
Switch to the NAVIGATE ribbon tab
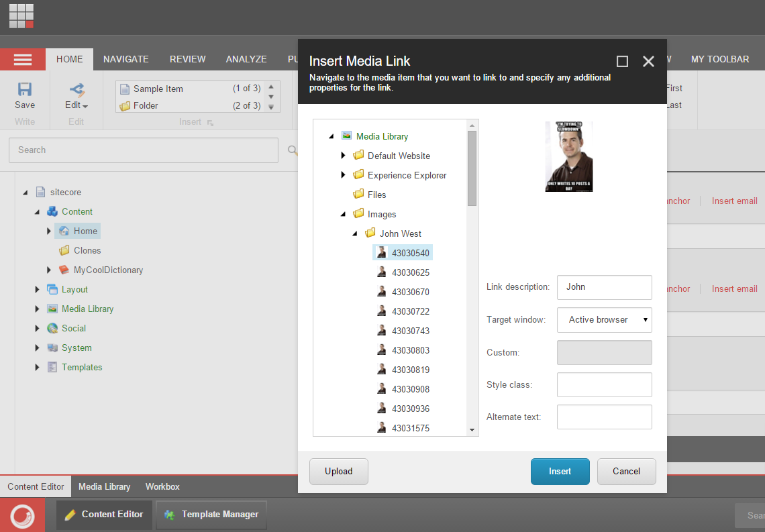click(x=126, y=59)
